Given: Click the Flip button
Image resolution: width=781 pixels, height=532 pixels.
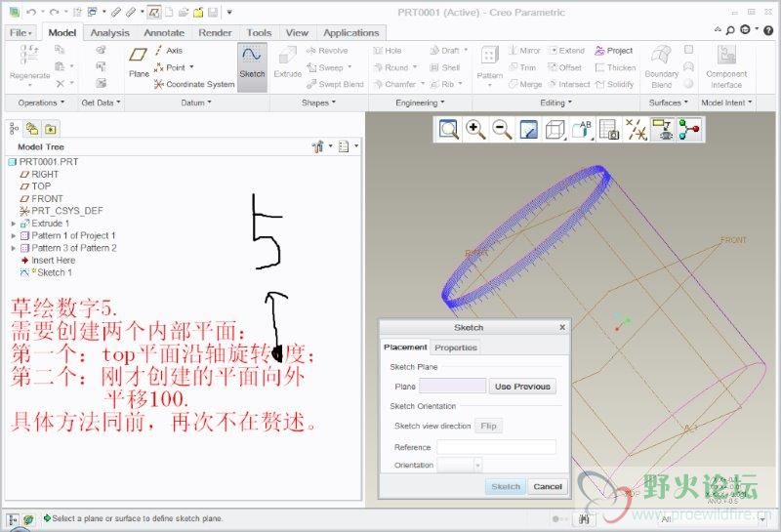Looking at the screenshot, I should (x=488, y=426).
